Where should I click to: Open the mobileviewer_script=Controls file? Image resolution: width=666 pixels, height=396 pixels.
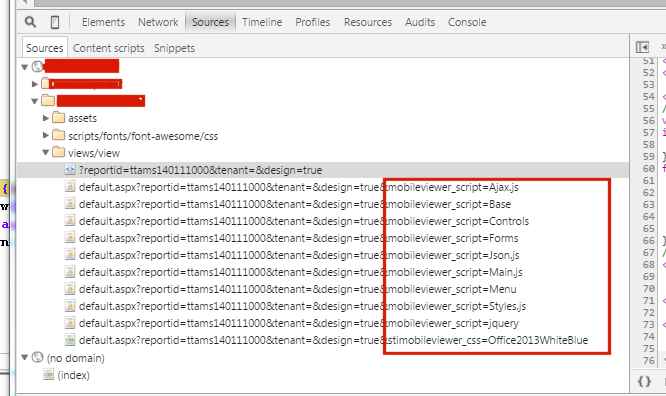(304, 221)
